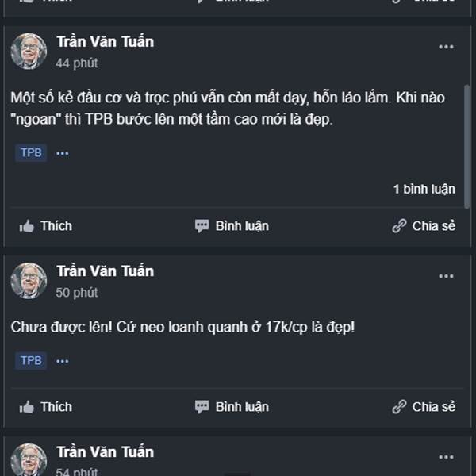
Task: Open the 44 phút timestamp link
Action: click(77, 63)
